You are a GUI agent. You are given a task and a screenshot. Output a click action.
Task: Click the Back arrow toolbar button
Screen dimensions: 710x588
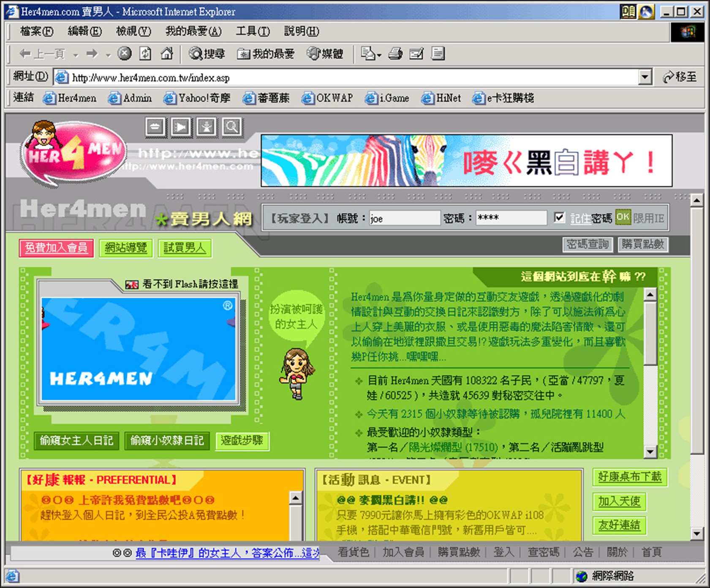[x=42, y=54]
